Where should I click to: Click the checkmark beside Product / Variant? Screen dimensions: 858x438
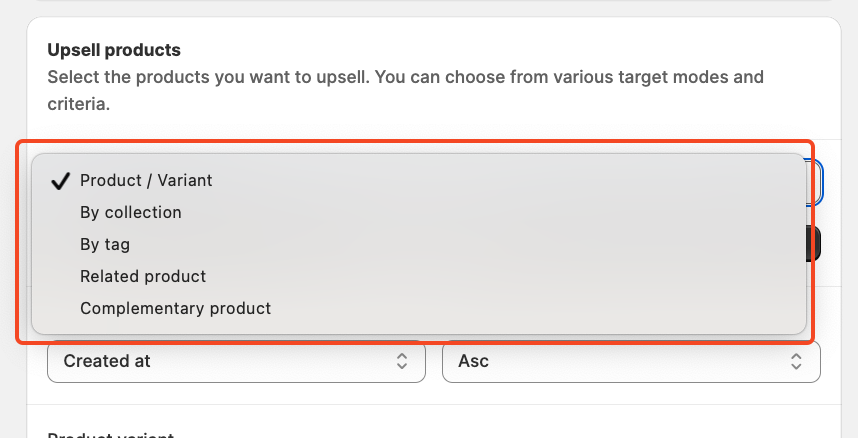point(61,180)
